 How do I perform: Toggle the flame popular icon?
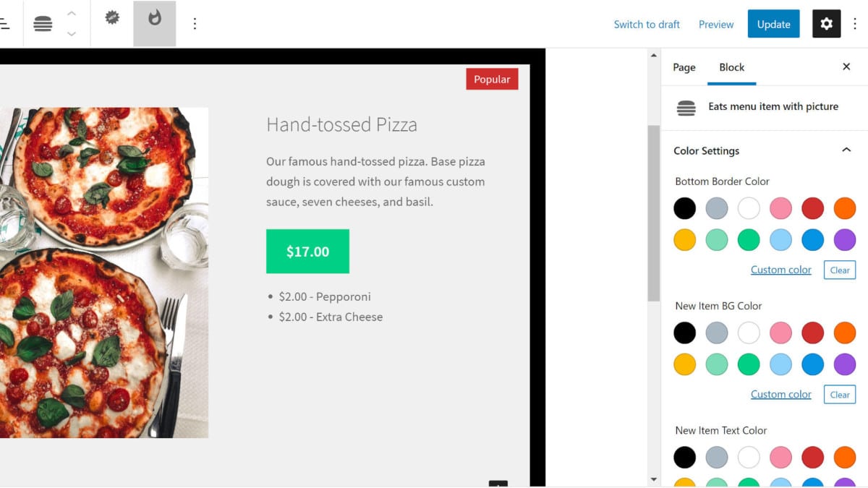coord(154,19)
